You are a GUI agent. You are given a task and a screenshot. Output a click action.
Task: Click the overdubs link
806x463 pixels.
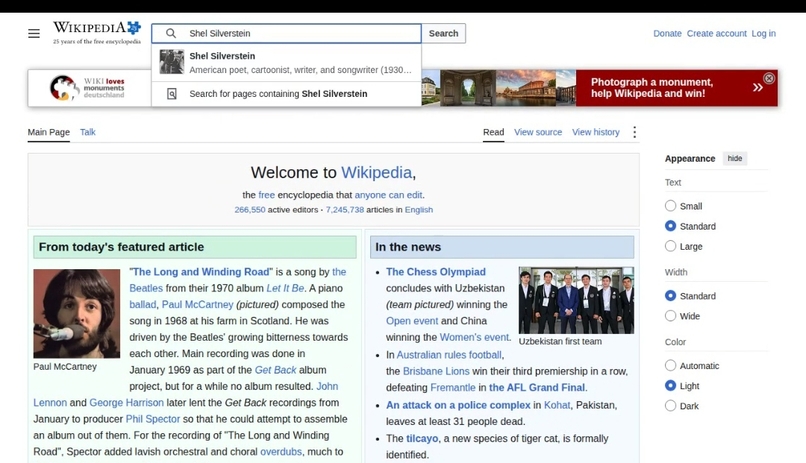point(281,452)
